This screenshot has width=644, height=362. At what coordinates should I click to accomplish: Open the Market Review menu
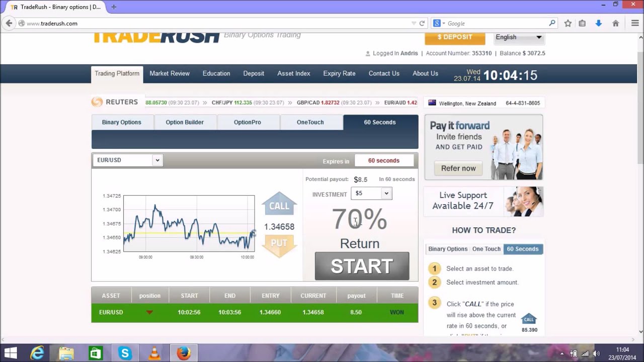pyautogui.click(x=170, y=73)
